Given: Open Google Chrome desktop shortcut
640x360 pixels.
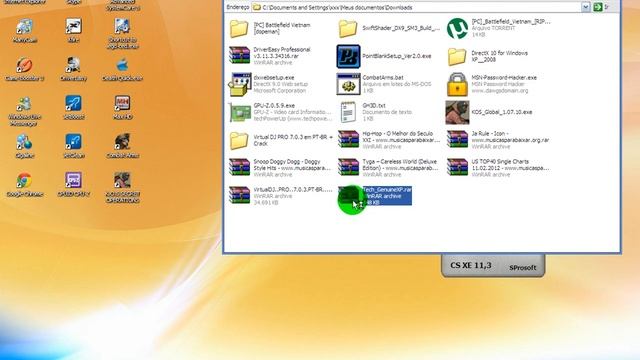Looking at the screenshot, I should click(24, 184).
